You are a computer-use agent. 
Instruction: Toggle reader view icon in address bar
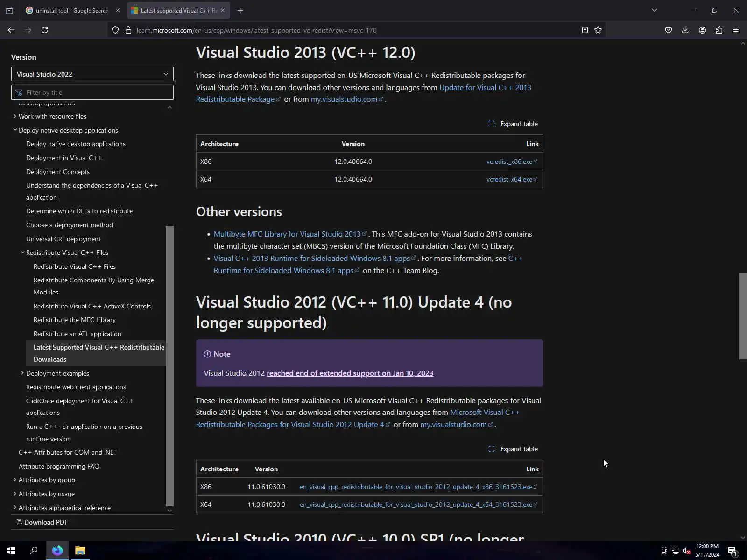585,30
